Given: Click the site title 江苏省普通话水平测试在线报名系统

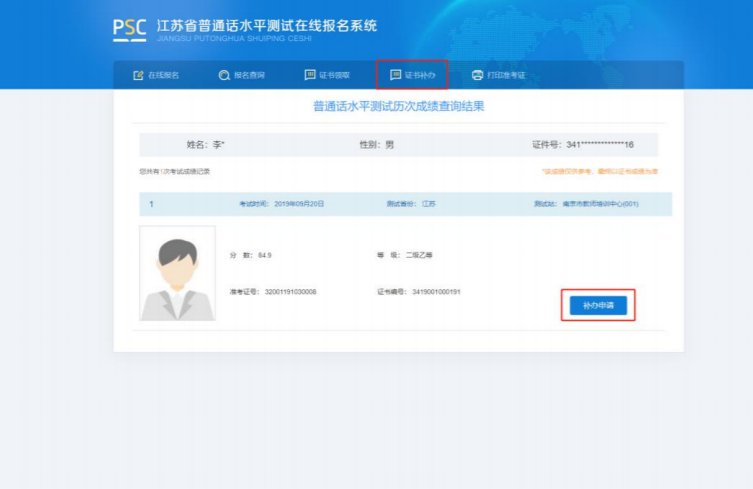Looking at the screenshot, I should click(267, 25).
